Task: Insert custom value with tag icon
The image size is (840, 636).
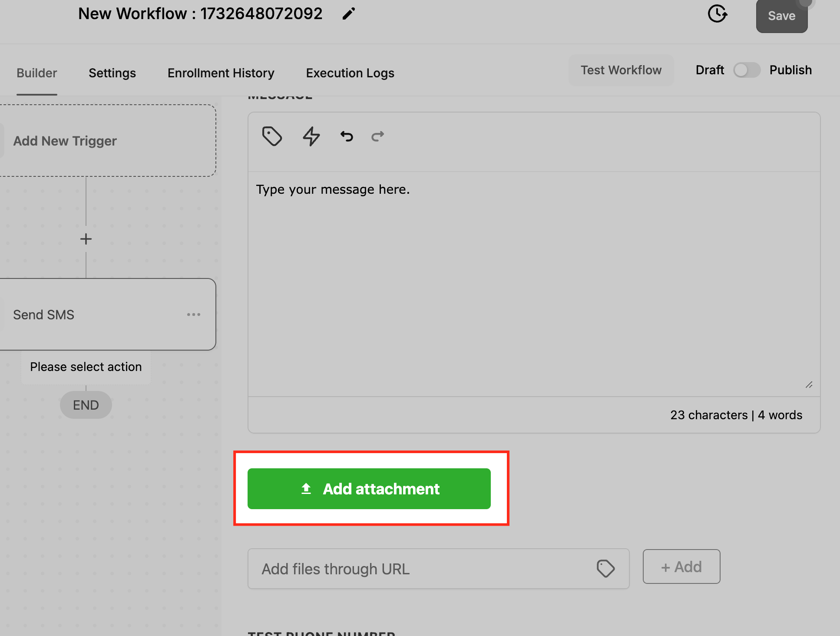Action: coord(272,136)
